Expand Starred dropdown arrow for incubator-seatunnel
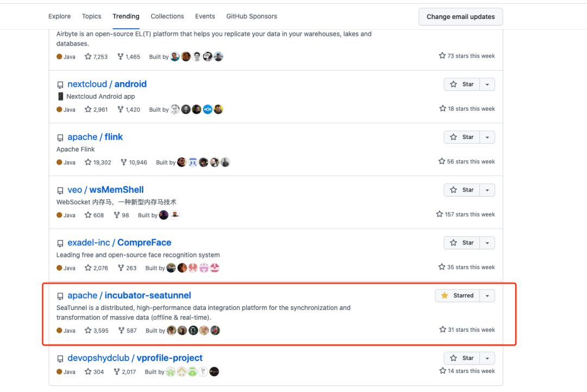Screen dimensions: 587x392 tap(488, 295)
